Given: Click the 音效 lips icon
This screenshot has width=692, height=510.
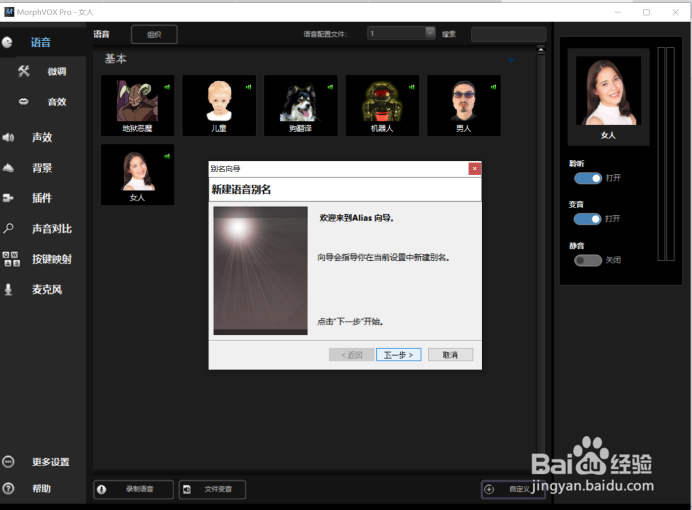Looking at the screenshot, I should tap(23, 101).
